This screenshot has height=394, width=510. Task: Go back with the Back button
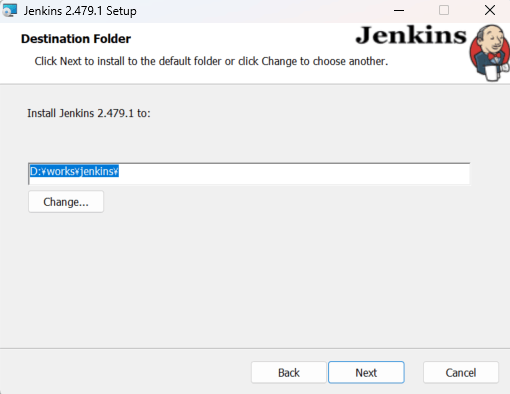tap(289, 372)
